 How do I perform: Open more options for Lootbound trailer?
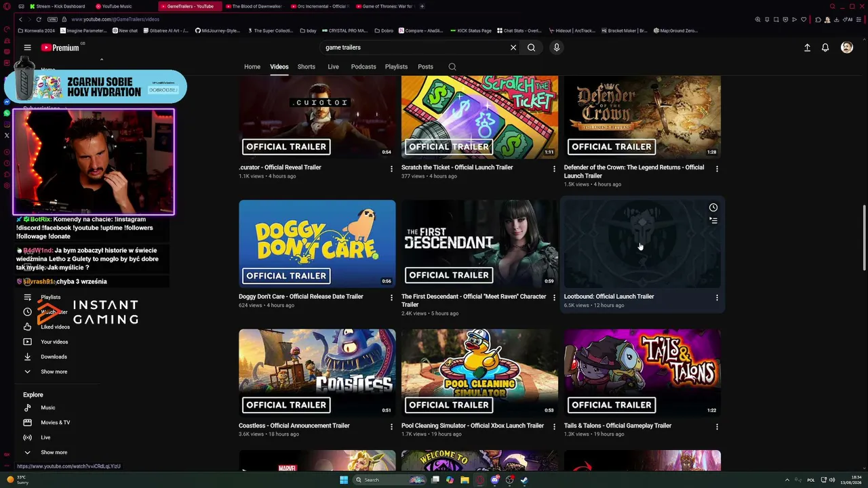point(717,298)
